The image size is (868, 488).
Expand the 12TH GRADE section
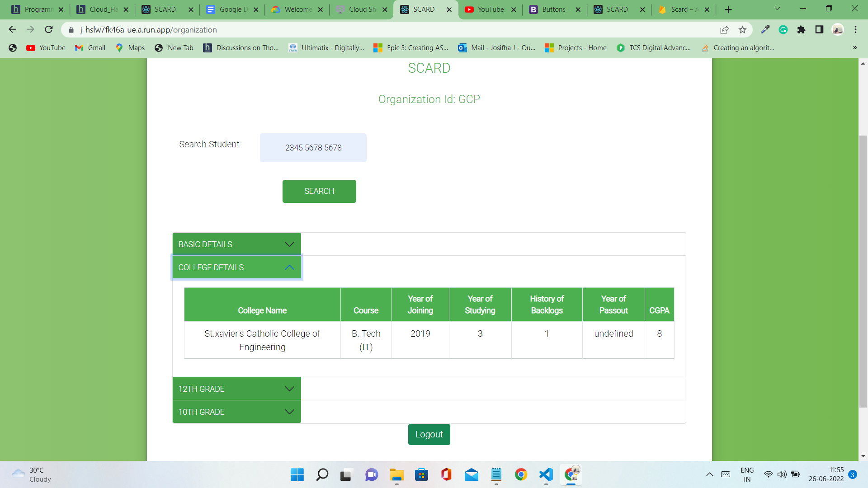click(x=236, y=389)
